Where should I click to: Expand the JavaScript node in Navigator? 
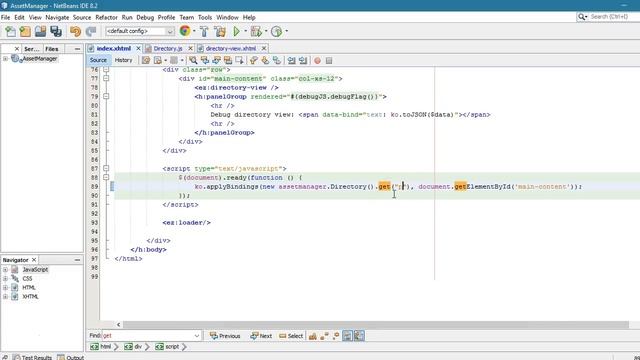tap(5, 269)
